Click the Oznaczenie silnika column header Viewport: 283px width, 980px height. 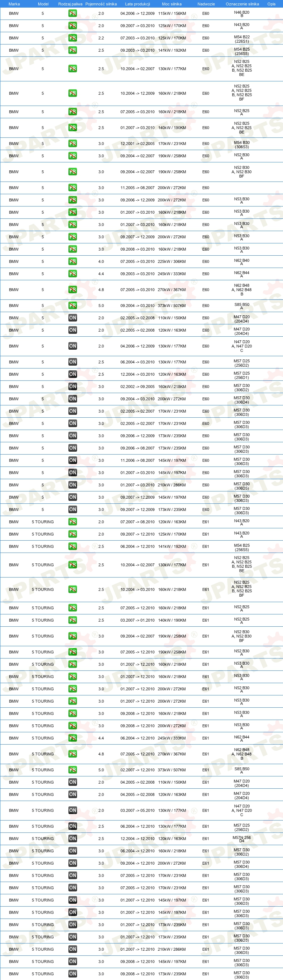click(242, 4)
